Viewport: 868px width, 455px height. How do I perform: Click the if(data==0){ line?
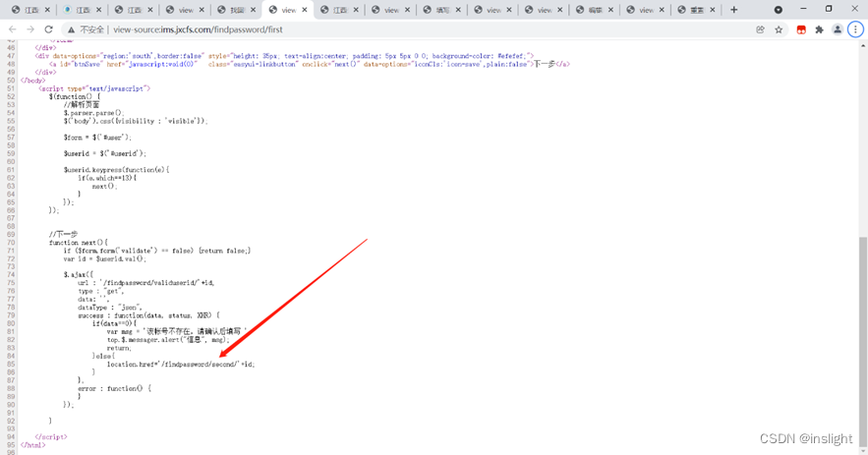point(114,323)
